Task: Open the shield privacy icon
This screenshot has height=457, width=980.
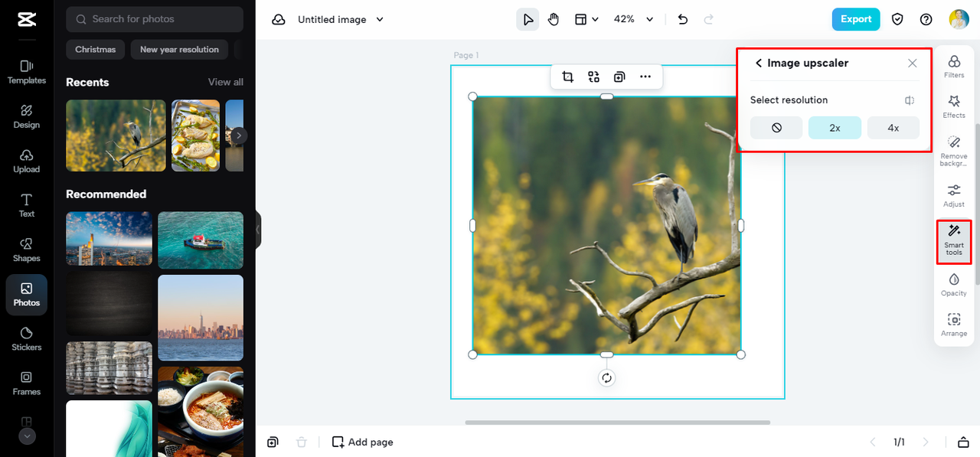Action: pyautogui.click(x=897, y=20)
